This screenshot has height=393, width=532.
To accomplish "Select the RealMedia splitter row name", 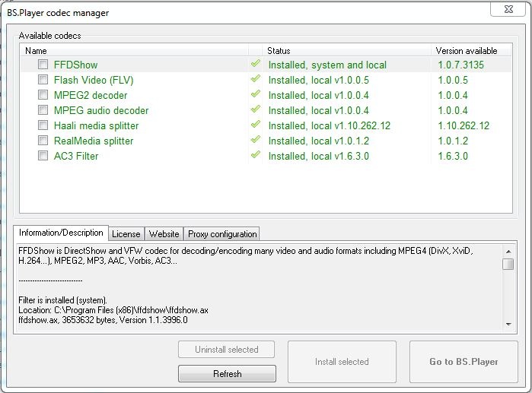I will 94,141.
